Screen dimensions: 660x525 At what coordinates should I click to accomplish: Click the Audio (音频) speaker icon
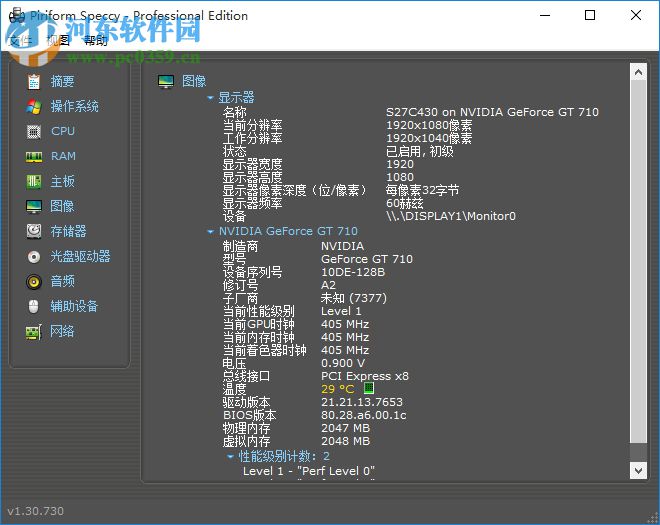(34, 282)
